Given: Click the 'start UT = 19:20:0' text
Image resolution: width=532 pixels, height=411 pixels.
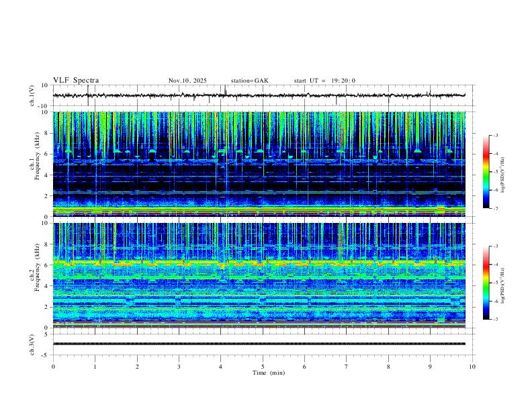Looking at the screenshot, I should [x=324, y=81].
